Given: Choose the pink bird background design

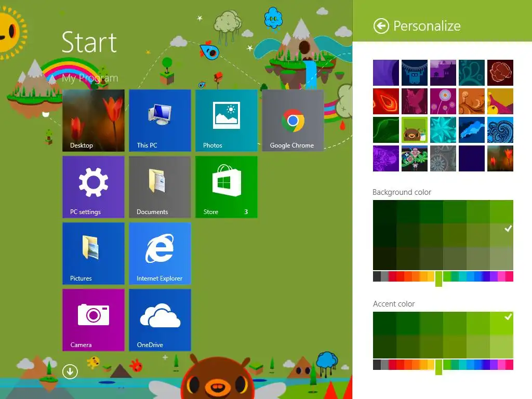Looking at the screenshot, I should tap(414, 101).
